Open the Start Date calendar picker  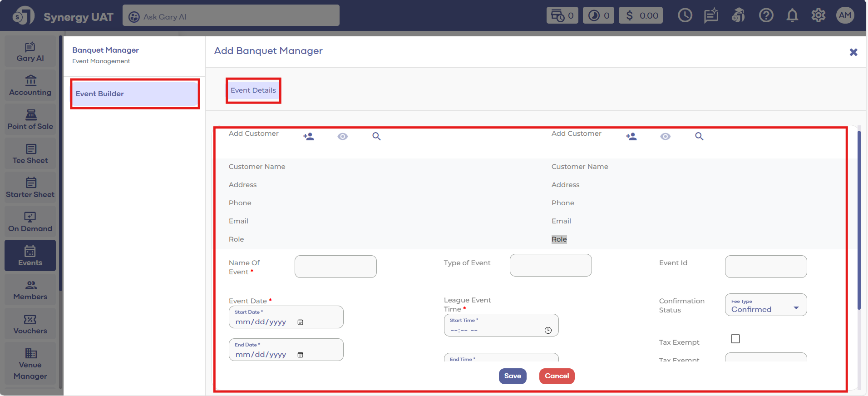[300, 322]
